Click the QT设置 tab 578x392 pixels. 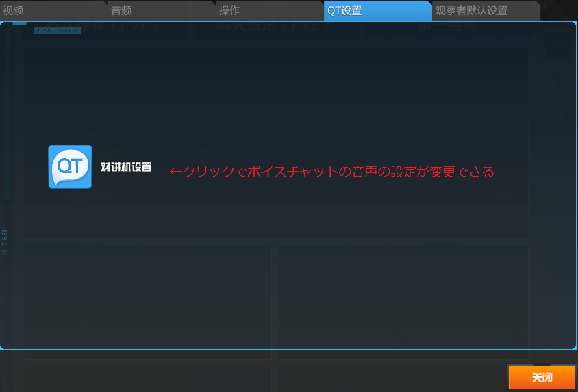coord(377,11)
